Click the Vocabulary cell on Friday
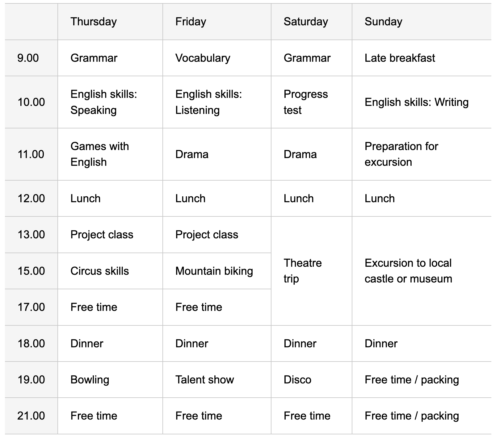Image resolution: width=504 pixels, height=439 pixels. click(x=203, y=58)
